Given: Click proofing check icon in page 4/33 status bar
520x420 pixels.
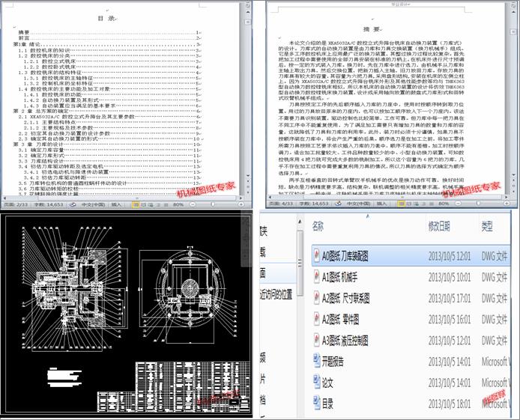Looking at the screenshot, I should click(338, 204).
